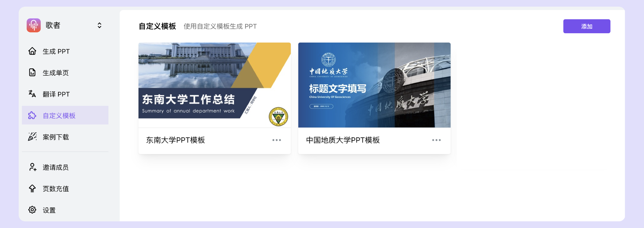Screen dimensions: 644x228
Task: Click the 歌者 app logo icon
Action: pyautogui.click(x=33, y=25)
